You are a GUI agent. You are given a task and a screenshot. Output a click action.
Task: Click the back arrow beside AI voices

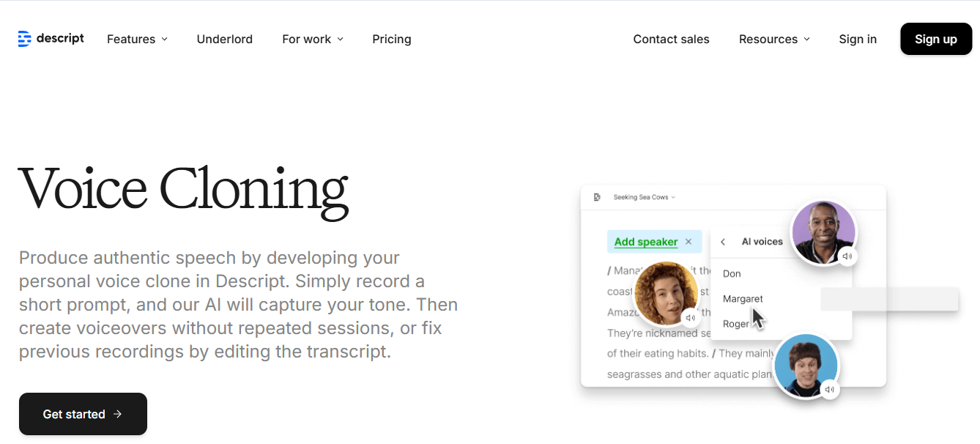723,242
